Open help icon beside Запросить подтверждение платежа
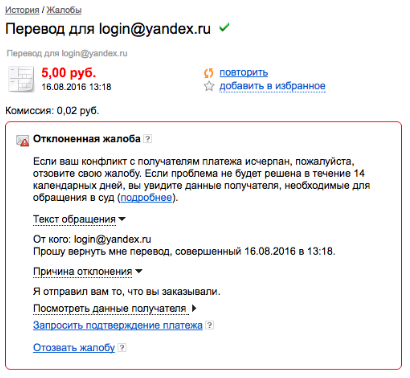The image size is (410, 378). pyautogui.click(x=209, y=325)
